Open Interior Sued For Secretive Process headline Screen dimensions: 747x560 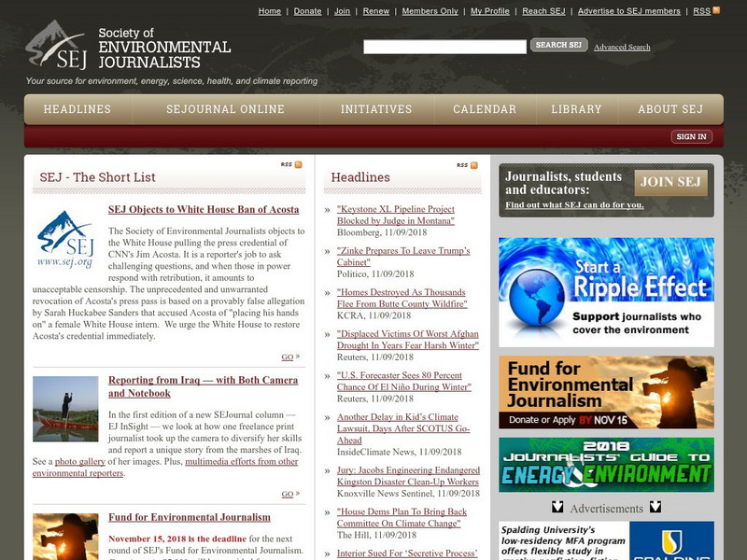pos(407,553)
